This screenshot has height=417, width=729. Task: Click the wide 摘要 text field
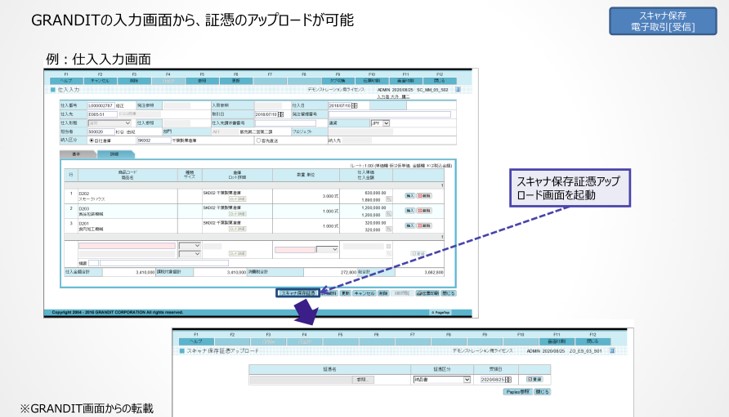point(164,263)
